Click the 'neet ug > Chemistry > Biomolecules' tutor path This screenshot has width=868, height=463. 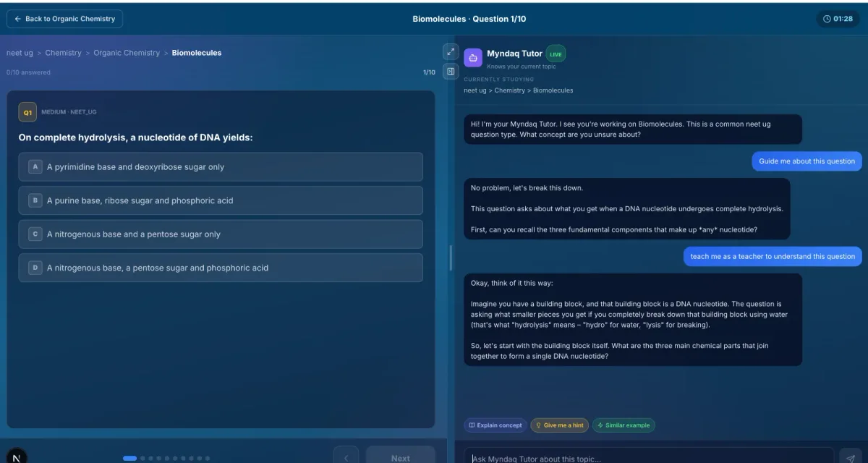[519, 90]
